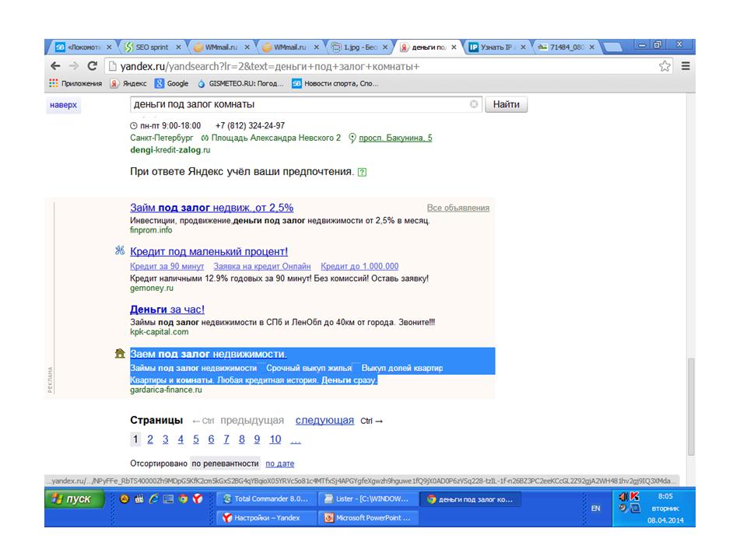
Task: Switch to the Локомотив tab
Action: point(83,47)
